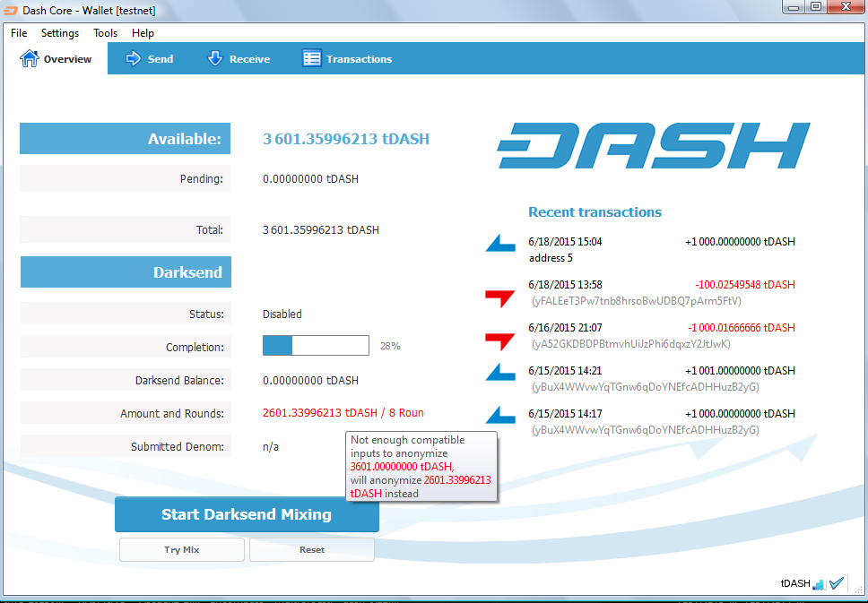Click the incoming arrow for the 6/15/2015 14:17 transaction
The height and width of the screenshot is (603, 868).
point(499,415)
